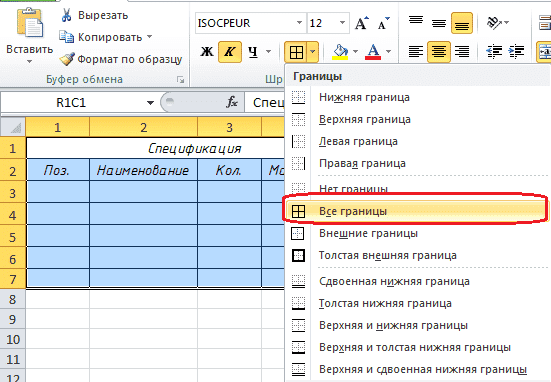551x382 pixels.
Task: Click the Наименование header cell
Action: click(143, 170)
